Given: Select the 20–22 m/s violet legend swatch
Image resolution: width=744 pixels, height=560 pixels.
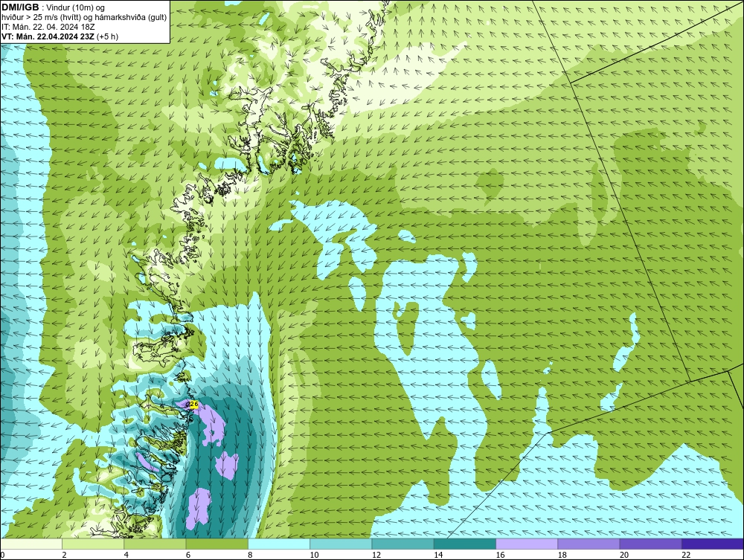Looking at the screenshot, I should pyautogui.click(x=651, y=544).
